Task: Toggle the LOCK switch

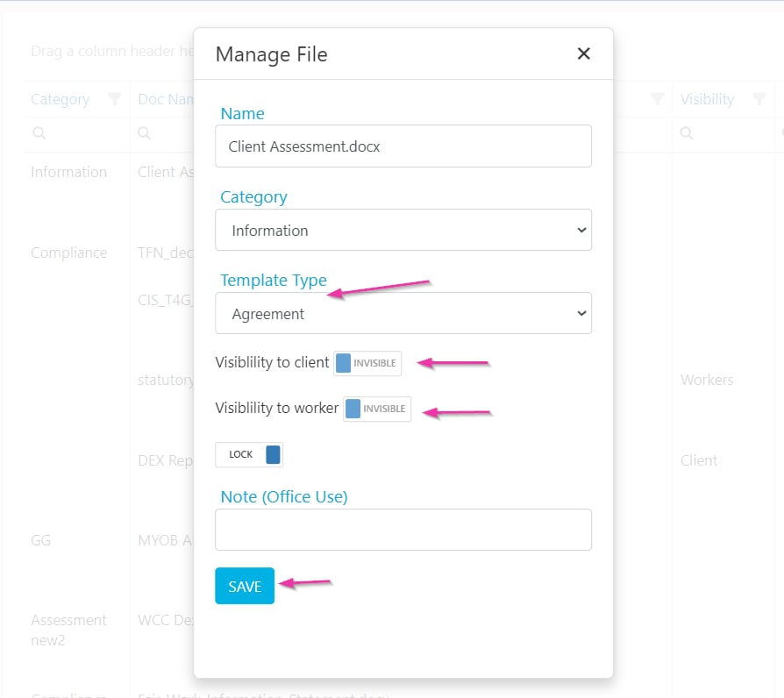Action: point(249,454)
